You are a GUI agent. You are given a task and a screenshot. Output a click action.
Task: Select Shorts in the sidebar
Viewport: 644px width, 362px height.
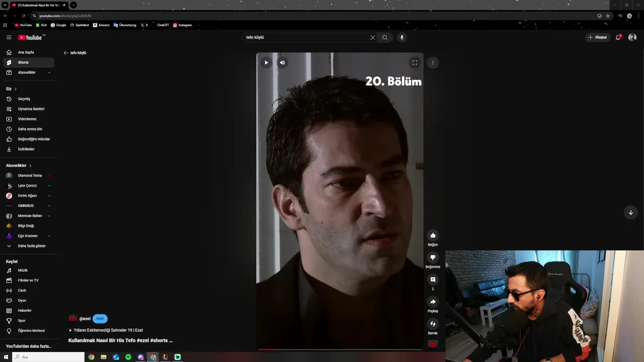point(29,62)
